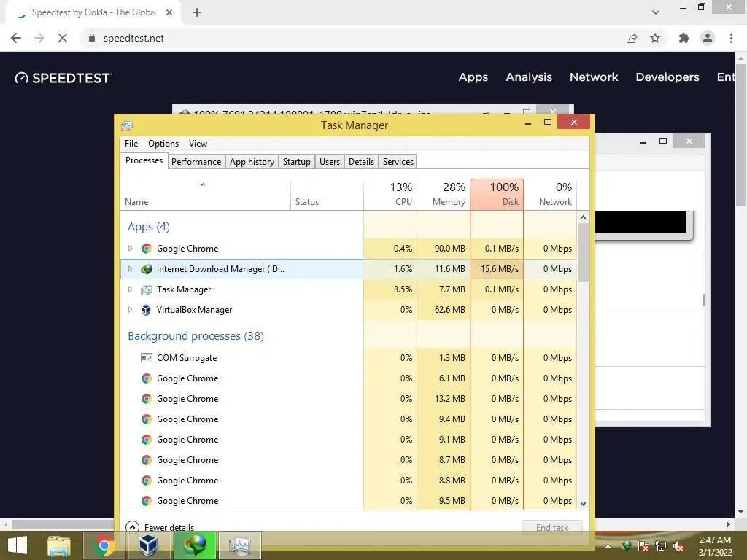Open the Network link on Speedtest
Screen dimensions: 747x560
click(x=594, y=77)
